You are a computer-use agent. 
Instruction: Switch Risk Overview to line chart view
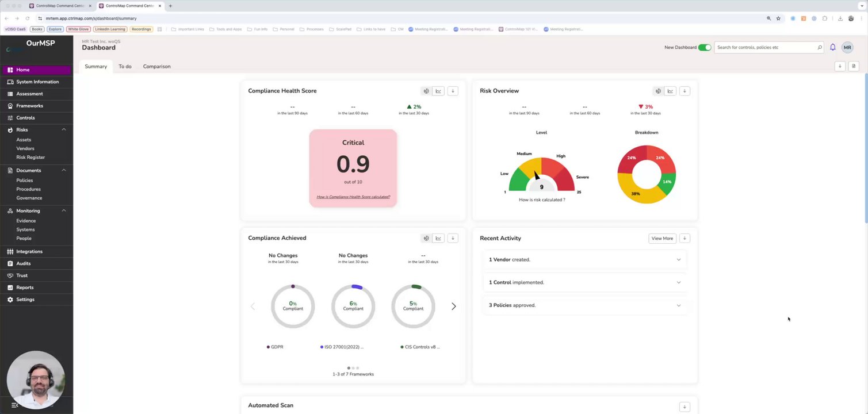click(x=670, y=91)
